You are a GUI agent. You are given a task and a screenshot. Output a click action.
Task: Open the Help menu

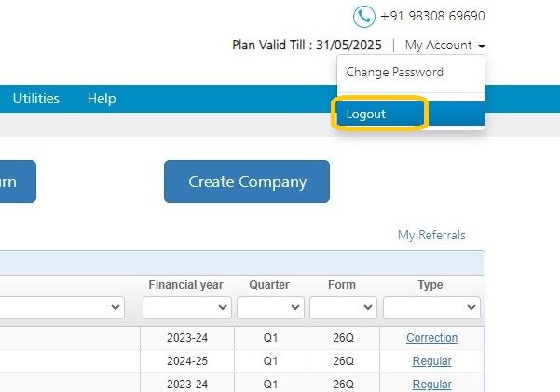point(102,98)
